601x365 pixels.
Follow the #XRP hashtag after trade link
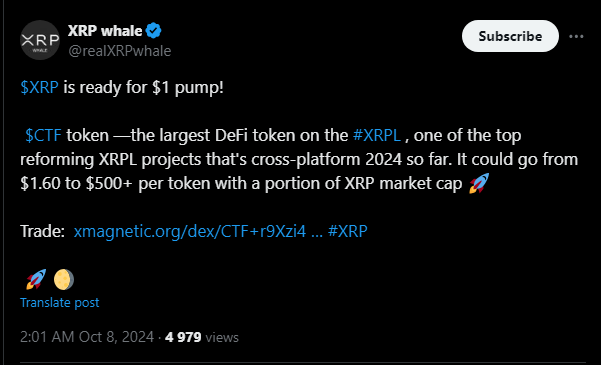[x=348, y=231]
